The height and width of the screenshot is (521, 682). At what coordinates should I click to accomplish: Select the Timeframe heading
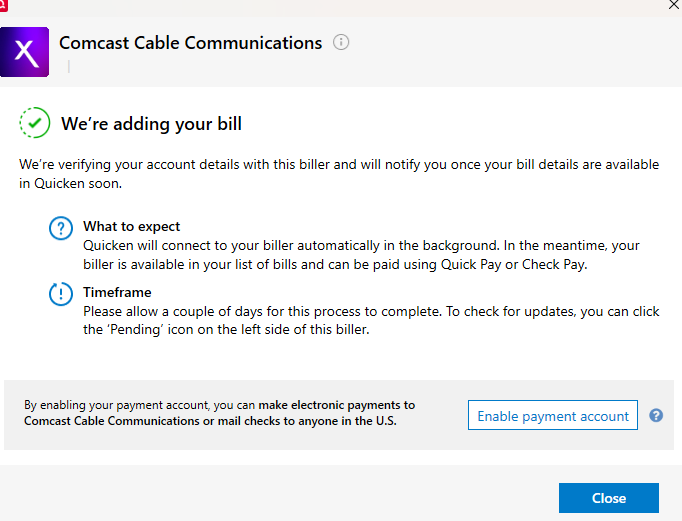[117, 293]
